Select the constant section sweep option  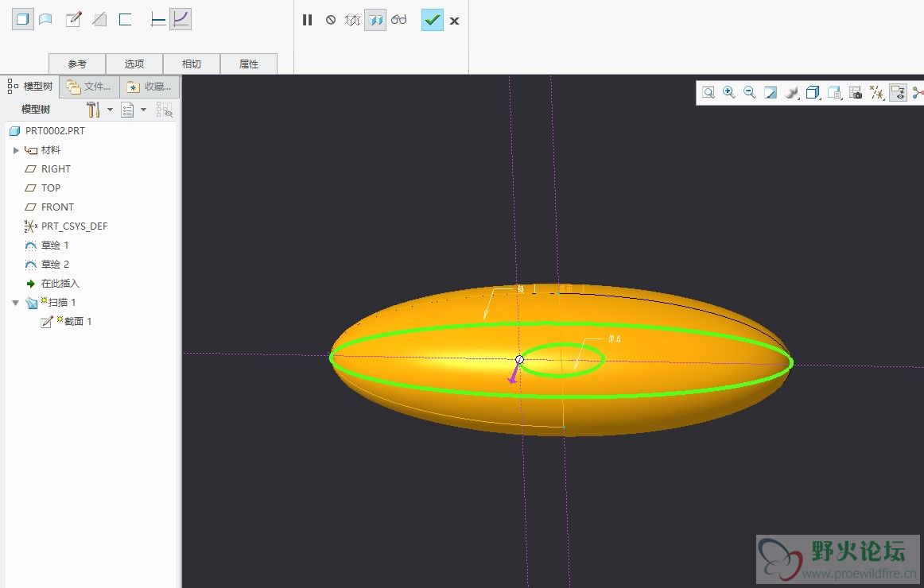pos(157,19)
